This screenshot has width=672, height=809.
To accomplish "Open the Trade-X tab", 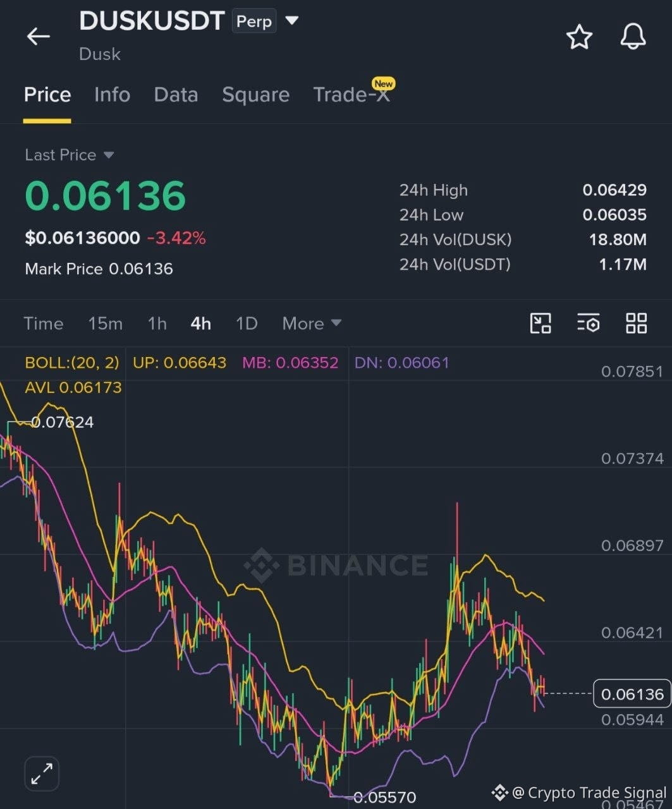I will (x=351, y=95).
